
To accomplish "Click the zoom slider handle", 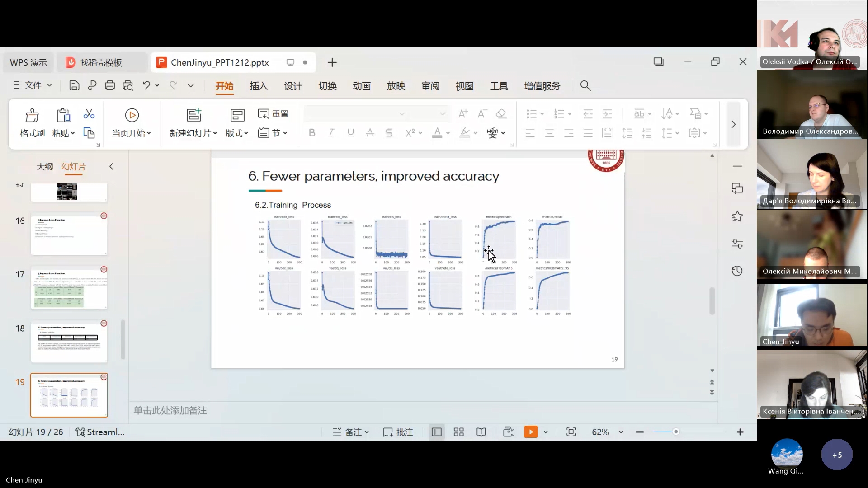I will [676, 432].
